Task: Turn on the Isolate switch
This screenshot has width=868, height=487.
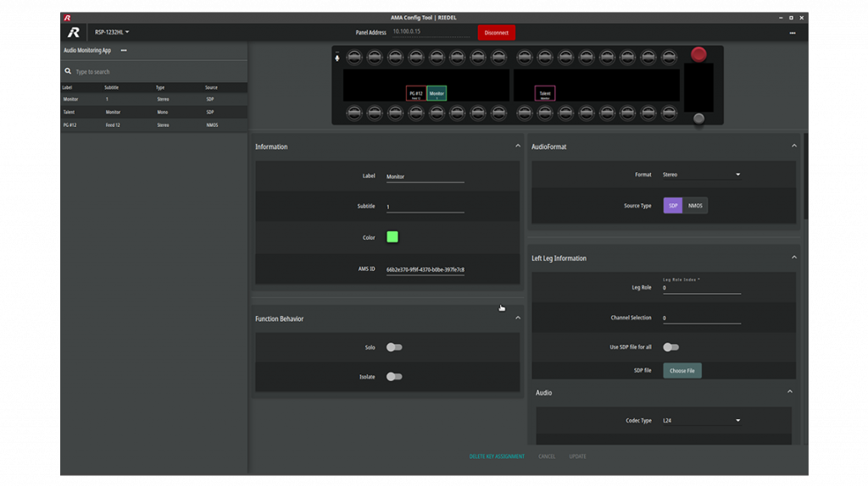Action: tap(393, 377)
